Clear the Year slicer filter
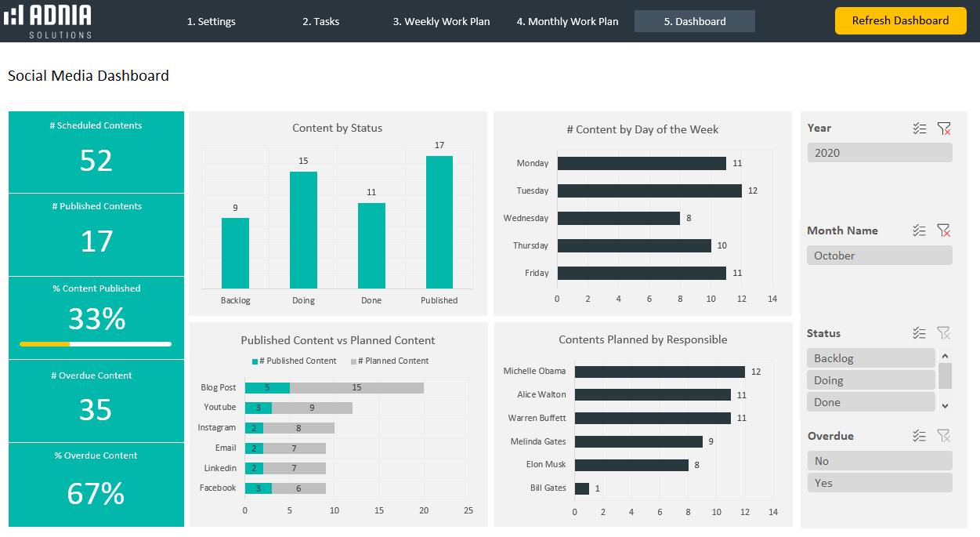This screenshot has width=980, height=537. click(944, 129)
